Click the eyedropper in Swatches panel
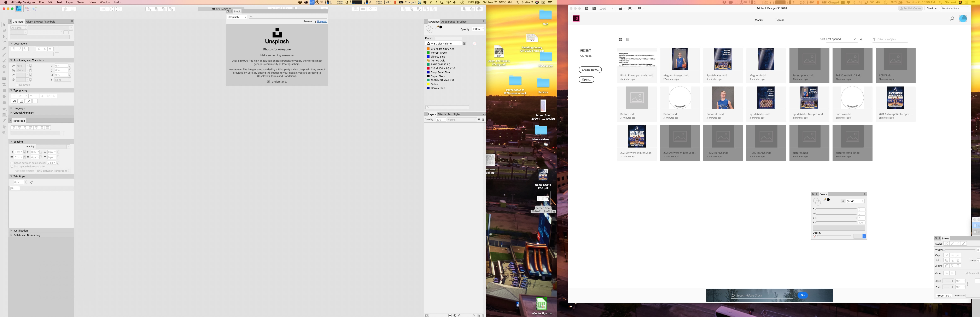This screenshot has width=980, height=317. (x=437, y=27)
